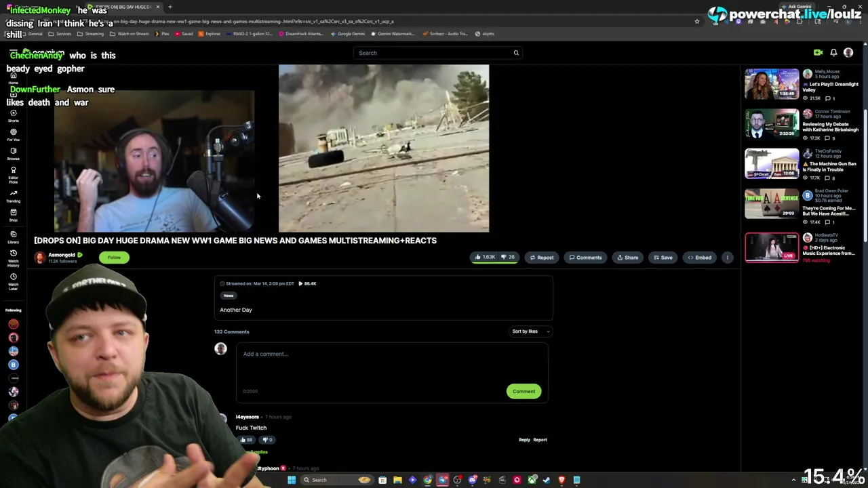The height and width of the screenshot is (488, 868).
Task: Open the notifications bell
Action: coord(833,52)
